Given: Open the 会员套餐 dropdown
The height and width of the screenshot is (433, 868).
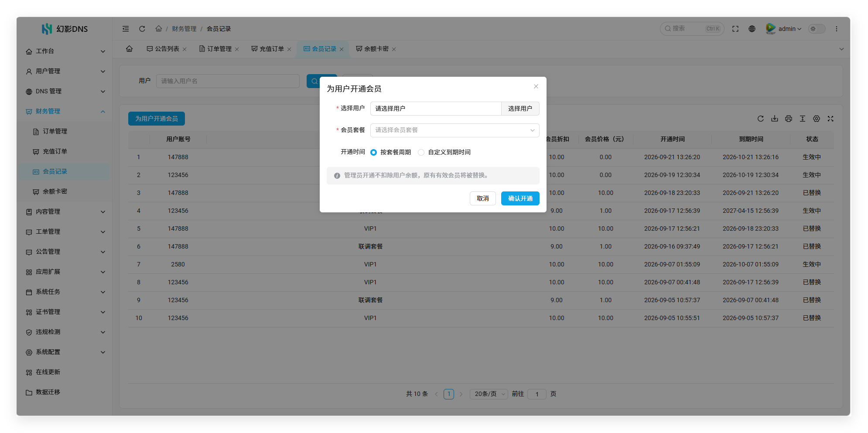Looking at the screenshot, I should click(455, 130).
